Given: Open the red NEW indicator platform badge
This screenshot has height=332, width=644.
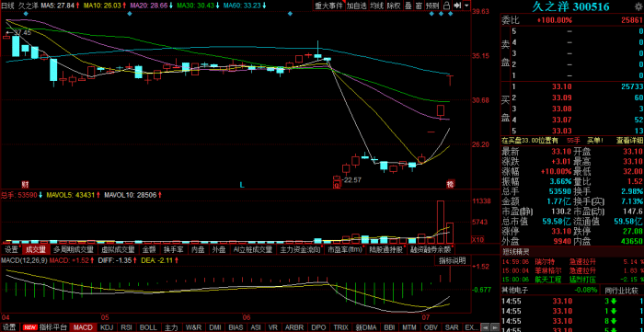Looking at the screenshot, I should coord(29,327).
